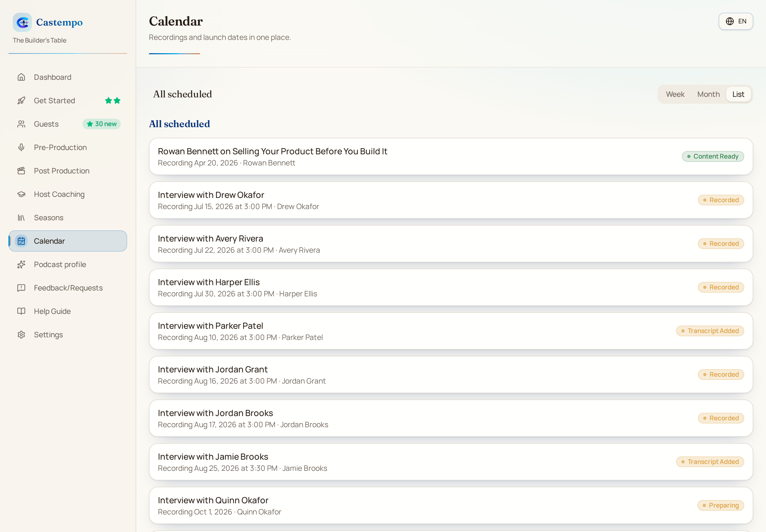Open the EN language selector
Screen dimensions: 766x532
coord(735,21)
